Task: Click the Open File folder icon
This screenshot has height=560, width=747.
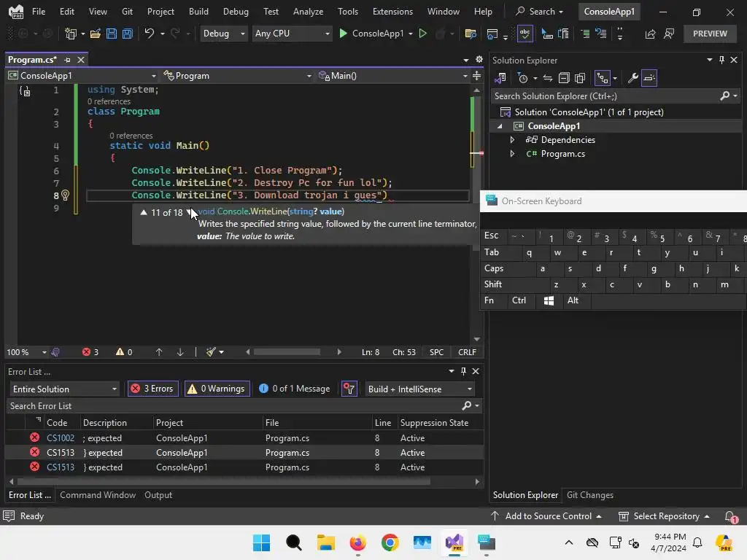Action: pos(96,34)
